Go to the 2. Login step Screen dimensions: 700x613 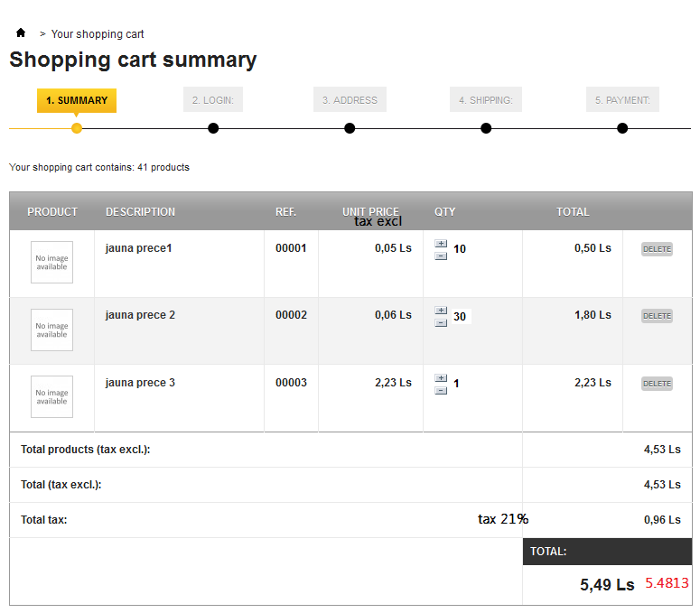click(x=213, y=100)
